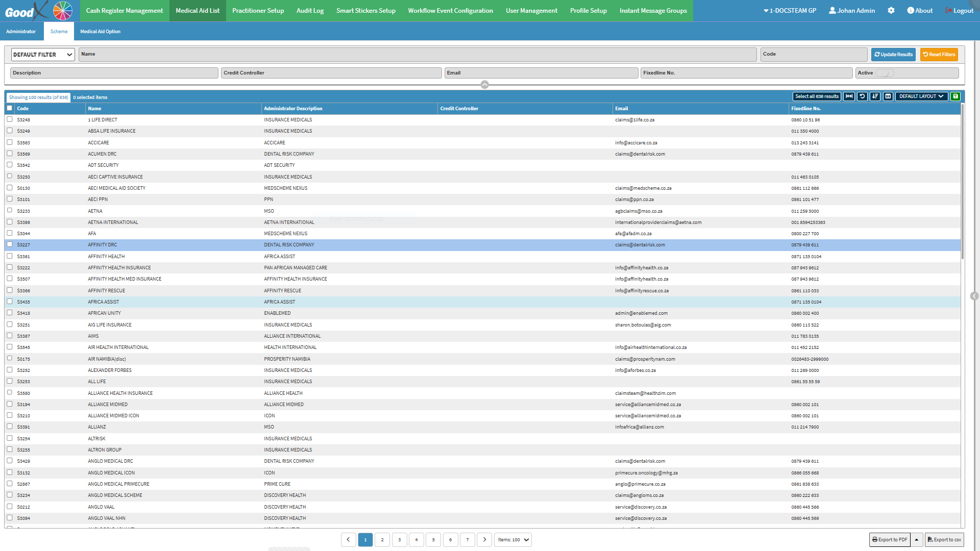Tick the checkbox for 1 LIFE DIRECT row
The width and height of the screenshot is (980, 551).
tap(10, 119)
